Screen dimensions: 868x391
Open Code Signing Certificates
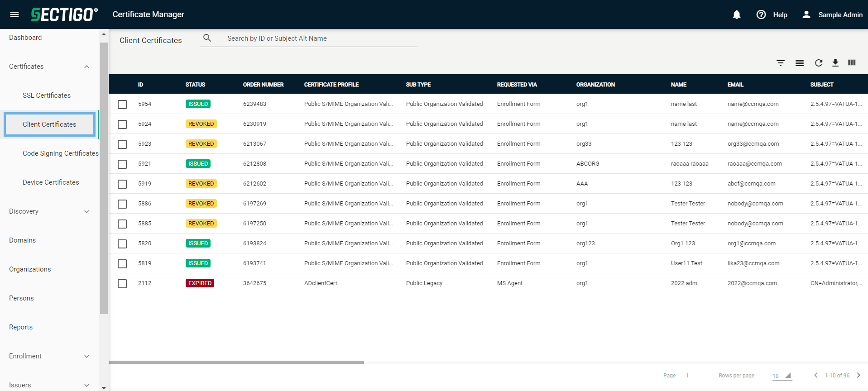[x=61, y=153]
